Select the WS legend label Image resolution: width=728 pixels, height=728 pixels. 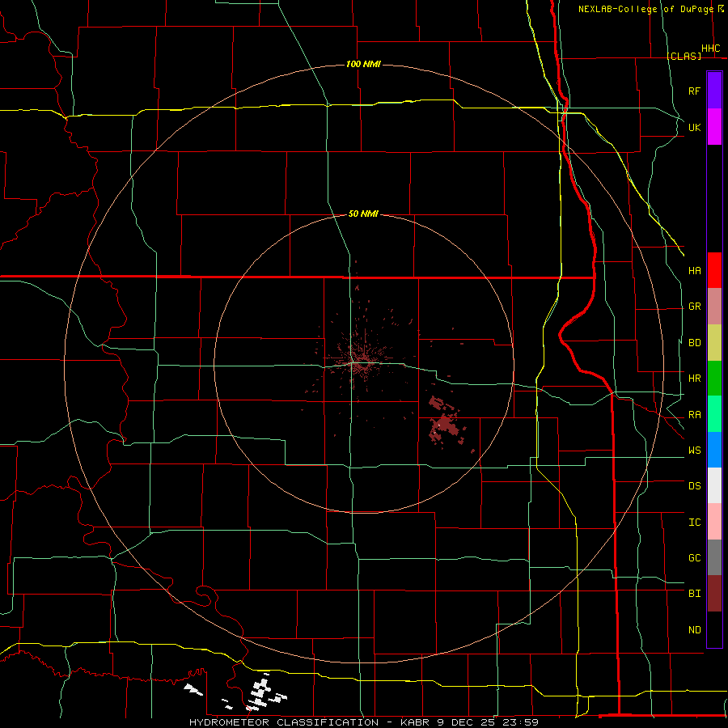coord(694,451)
